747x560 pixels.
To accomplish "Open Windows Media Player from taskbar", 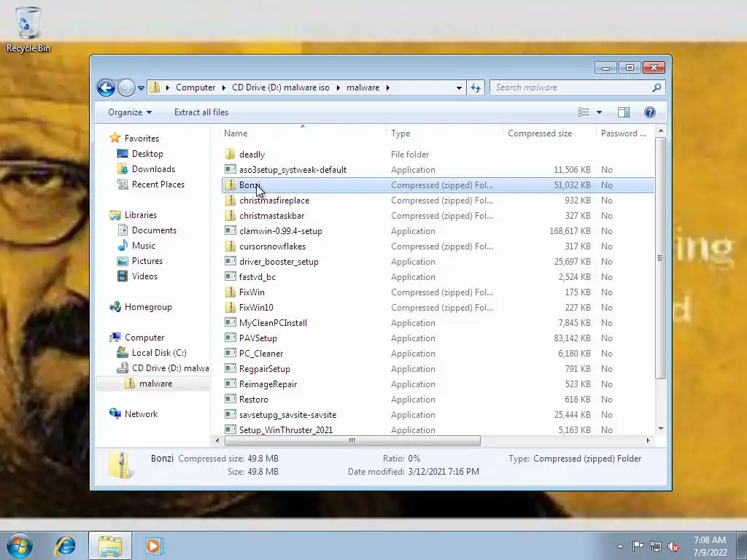I will click(x=153, y=545).
